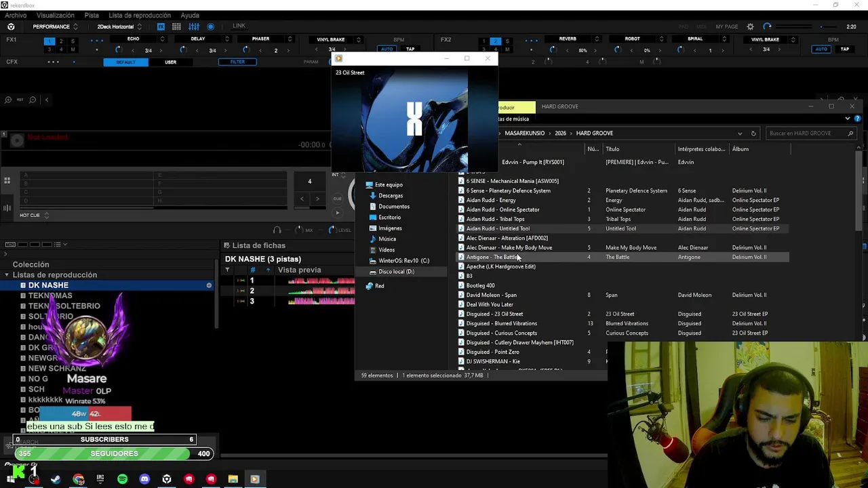Screen dimensions: 868x488
Task: Collapse the Listas de reproducción tree
Action: coord(7,275)
